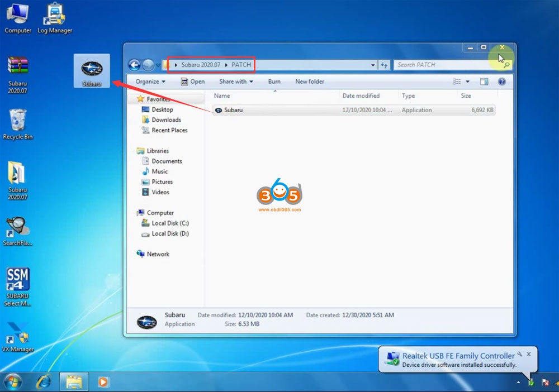Open the Organize menu
Viewport: 559px width, 392px height.
pos(150,82)
